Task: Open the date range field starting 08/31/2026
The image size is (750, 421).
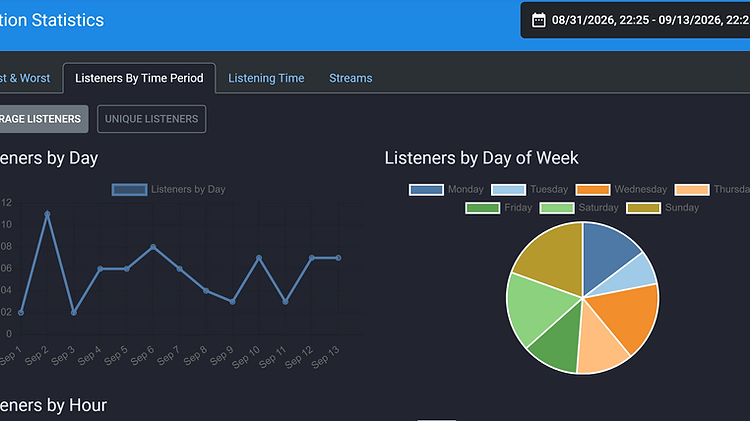Action: [635, 20]
